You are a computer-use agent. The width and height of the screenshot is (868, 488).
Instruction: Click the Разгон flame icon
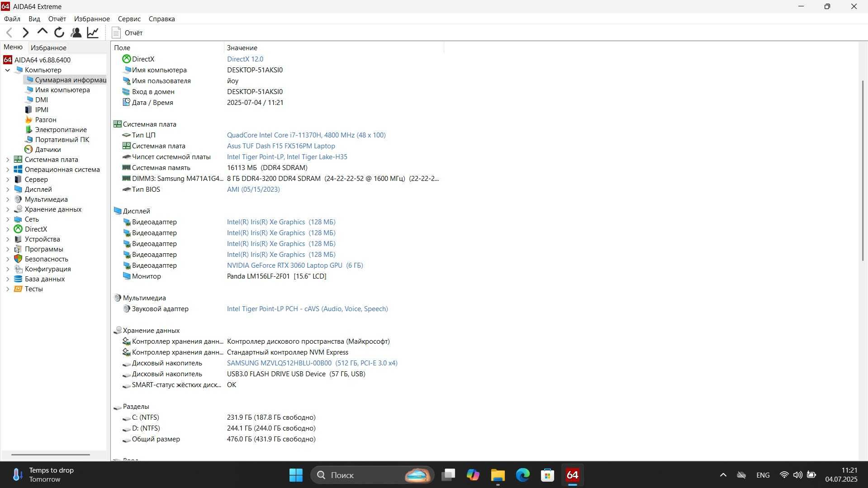pyautogui.click(x=28, y=120)
